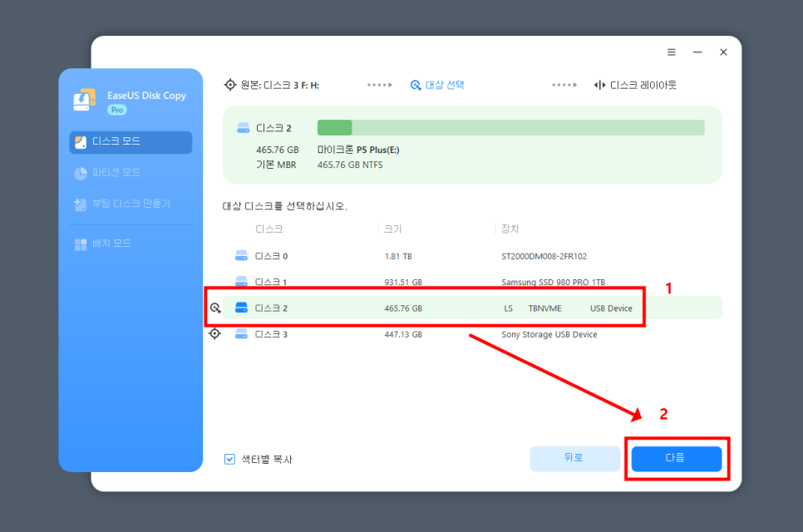Click Sony Storage USB Device text

pyautogui.click(x=549, y=334)
